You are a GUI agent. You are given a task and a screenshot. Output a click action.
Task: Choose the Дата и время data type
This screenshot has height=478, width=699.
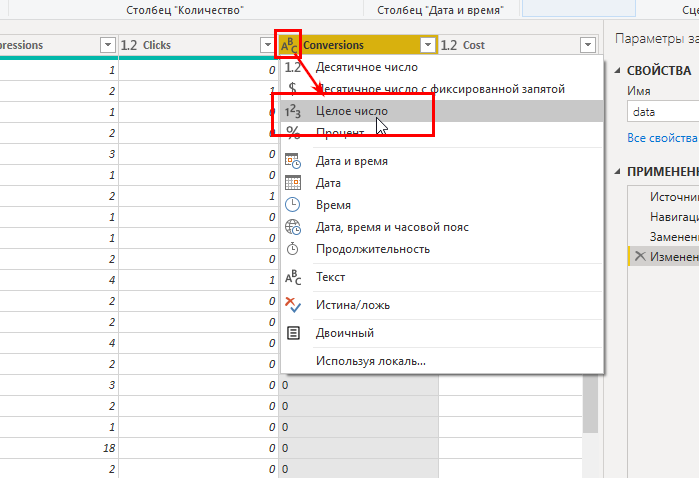point(442,161)
